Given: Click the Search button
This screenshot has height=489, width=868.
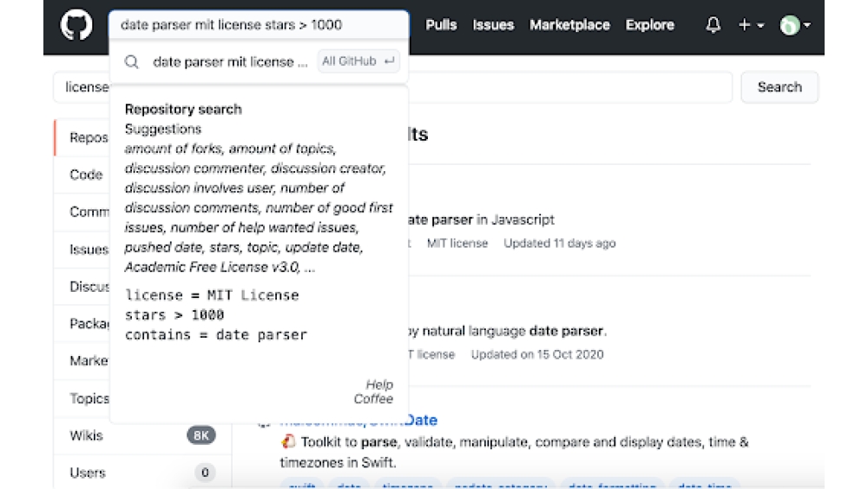Looking at the screenshot, I should [779, 87].
